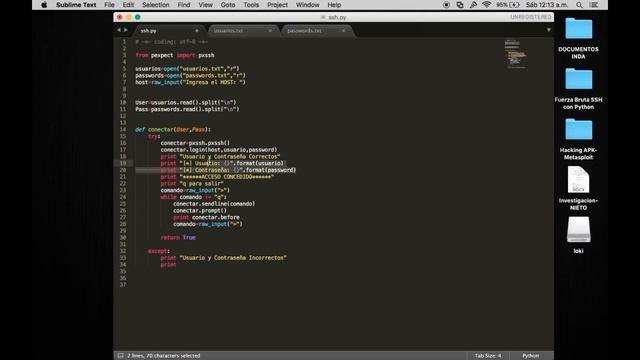The image size is (640, 360).
Task: Switch to the passwords.txt tab
Action: (304, 31)
